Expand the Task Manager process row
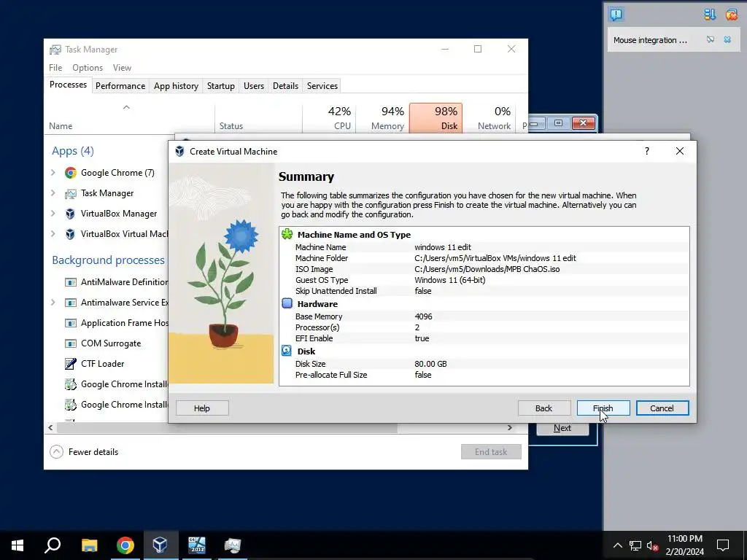The height and width of the screenshot is (560, 747). point(53,193)
